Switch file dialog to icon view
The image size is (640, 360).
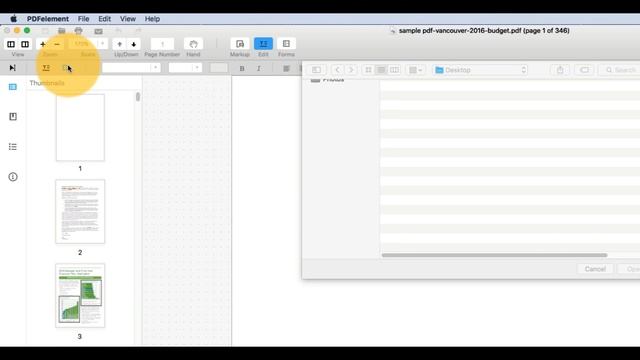368,70
